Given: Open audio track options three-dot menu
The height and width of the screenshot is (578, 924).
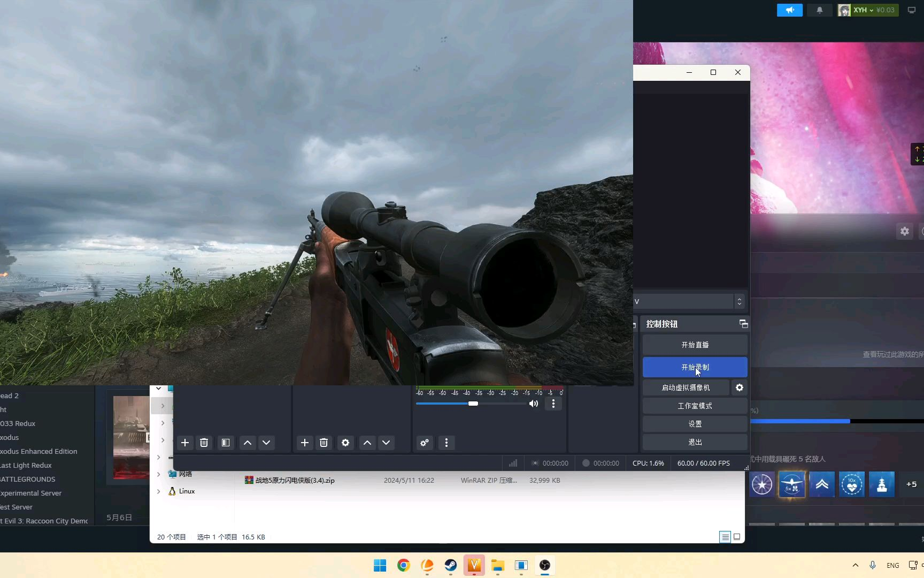Looking at the screenshot, I should point(553,404).
